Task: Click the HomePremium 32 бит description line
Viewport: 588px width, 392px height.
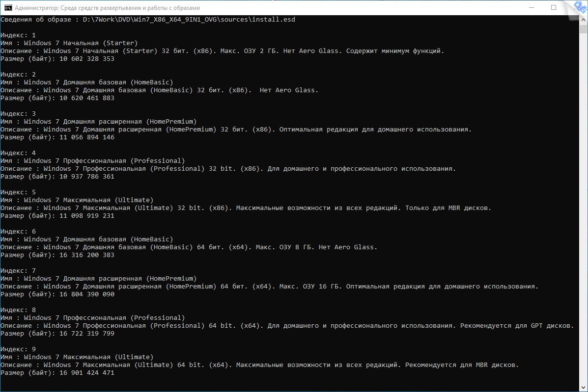Action: [x=236, y=130]
